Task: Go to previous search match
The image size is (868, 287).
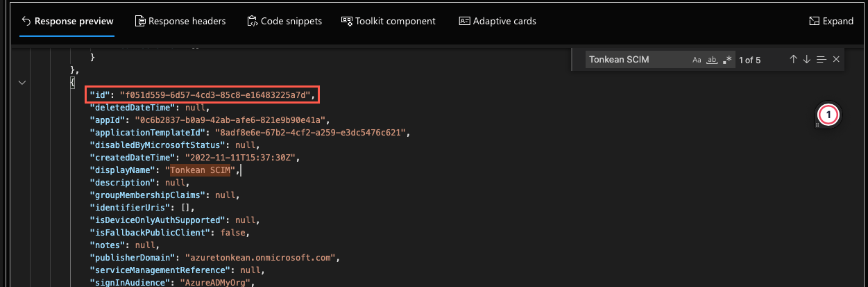Action: point(793,60)
